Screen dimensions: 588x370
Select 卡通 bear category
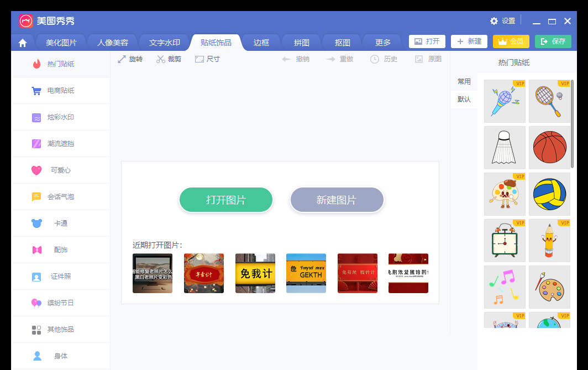(x=61, y=223)
